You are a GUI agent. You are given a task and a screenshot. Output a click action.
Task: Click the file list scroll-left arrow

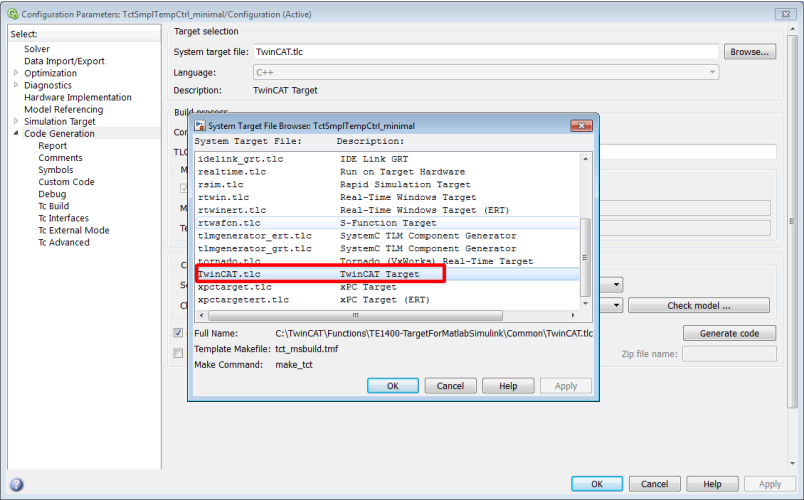(x=202, y=315)
